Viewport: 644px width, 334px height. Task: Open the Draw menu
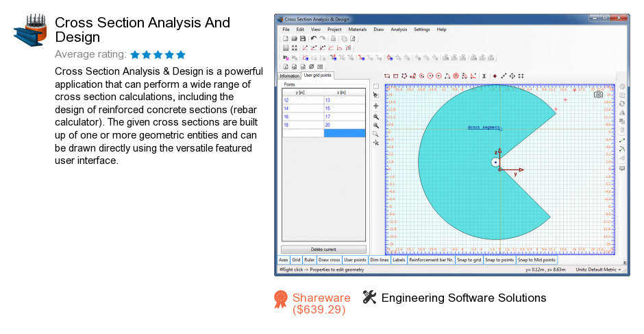[379, 29]
